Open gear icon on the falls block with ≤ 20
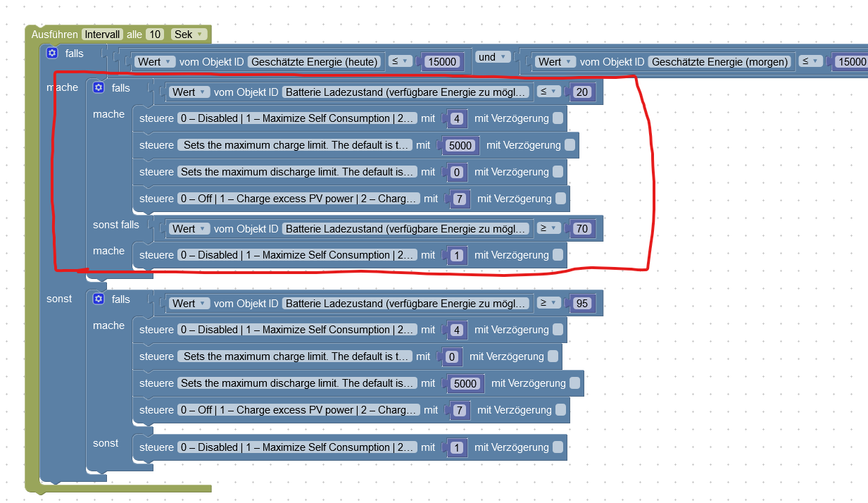 tap(99, 88)
